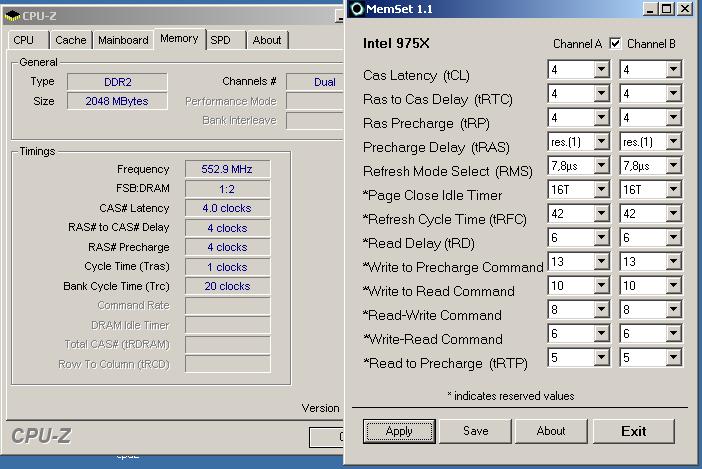The width and height of the screenshot is (702, 469).
Task: Expand Channel A Refresh Cycle Time tRFC dropdown
Action: (602, 213)
